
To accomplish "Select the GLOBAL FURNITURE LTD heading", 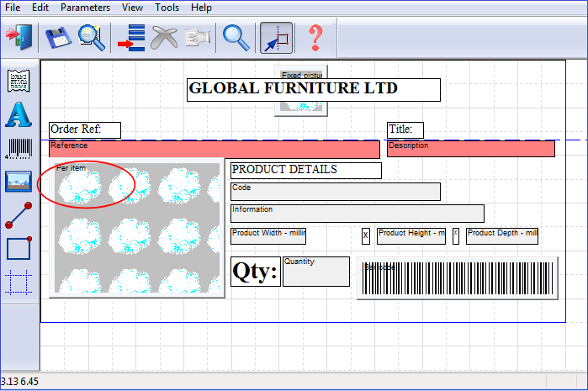I will [x=314, y=90].
